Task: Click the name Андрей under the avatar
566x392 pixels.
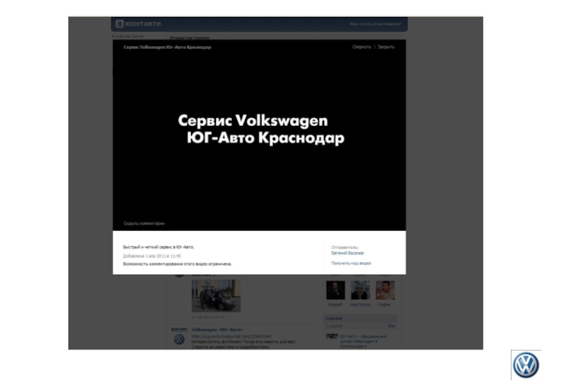Action: pos(335,305)
